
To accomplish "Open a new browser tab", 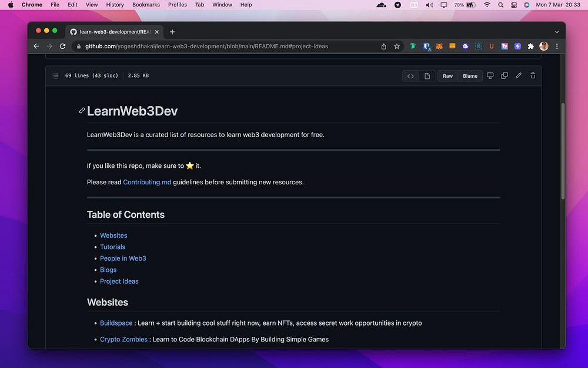I will (x=172, y=32).
